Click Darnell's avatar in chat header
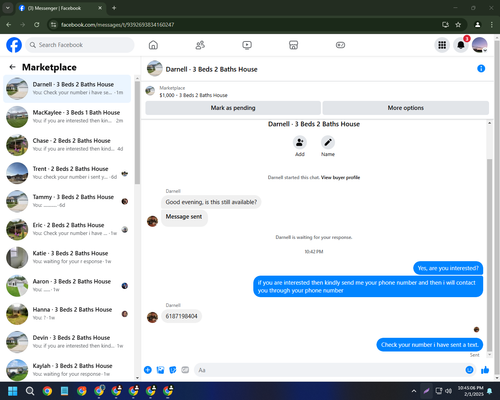 click(x=155, y=68)
